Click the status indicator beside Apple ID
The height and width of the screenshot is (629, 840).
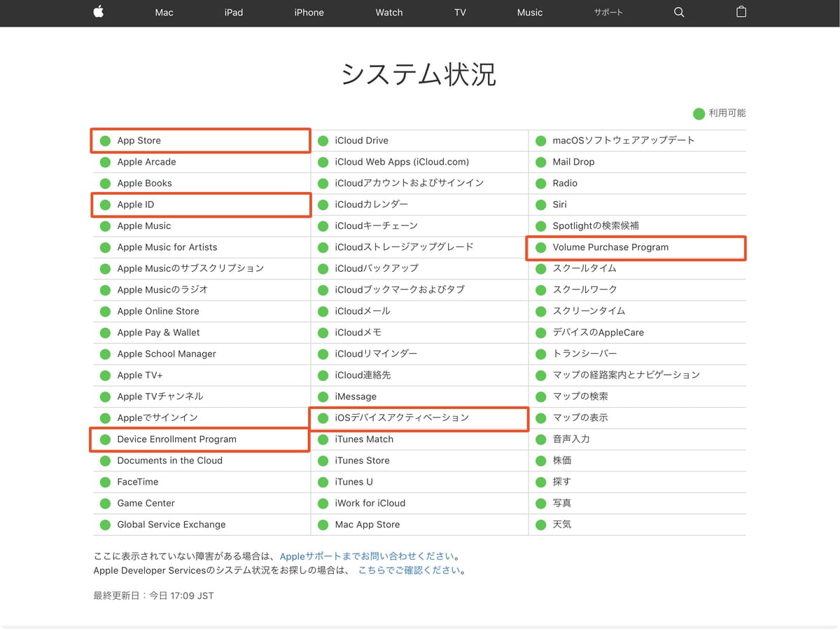click(x=105, y=205)
